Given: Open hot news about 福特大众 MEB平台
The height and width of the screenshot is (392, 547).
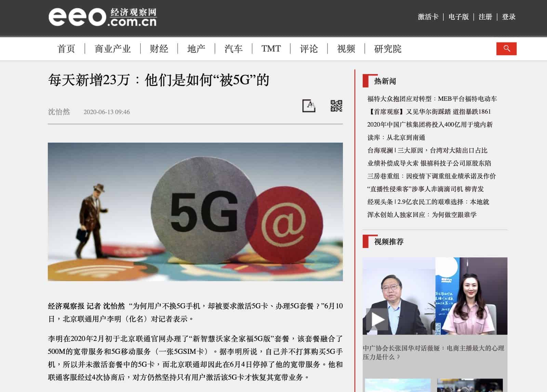Looking at the screenshot, I should pyautogui.click(x=432, y=99).
